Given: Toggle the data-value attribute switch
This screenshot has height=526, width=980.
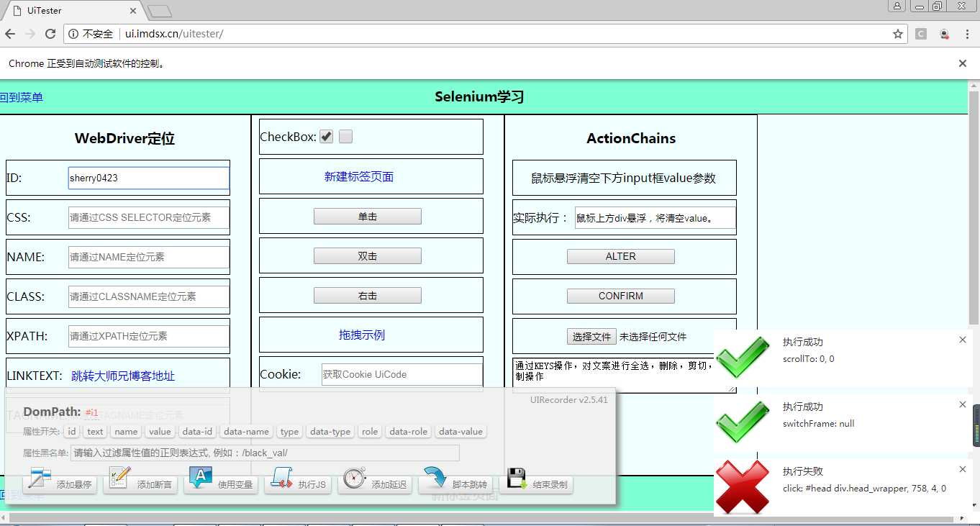Looking at the screenshot, I should click(460, 432).
